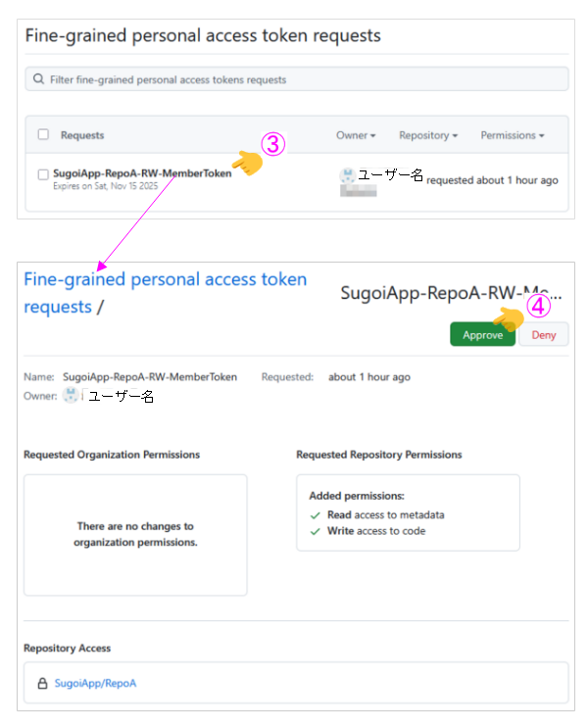This screenshot has height=728, width=588.
Task: Click the checkmark icon next to Read access
Action: point(315,515)
